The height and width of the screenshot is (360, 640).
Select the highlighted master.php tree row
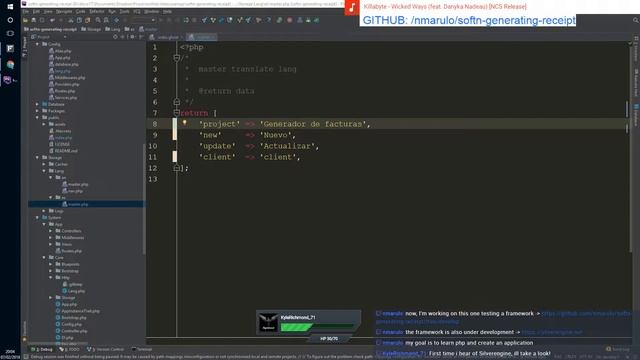click(x=86, y=204)
